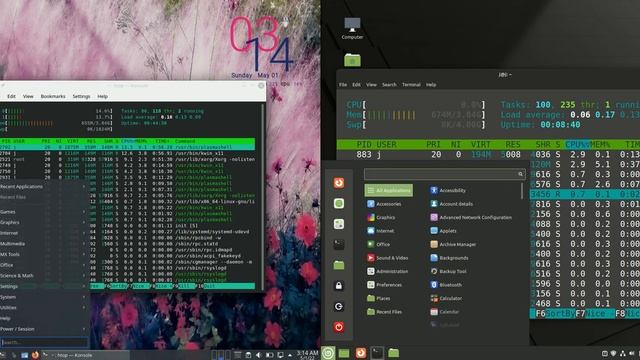This screenshot has width=640, height=360.
Task: Open the Mint menu button on panel
Action: pyautogui.click(x=328, y=353)
